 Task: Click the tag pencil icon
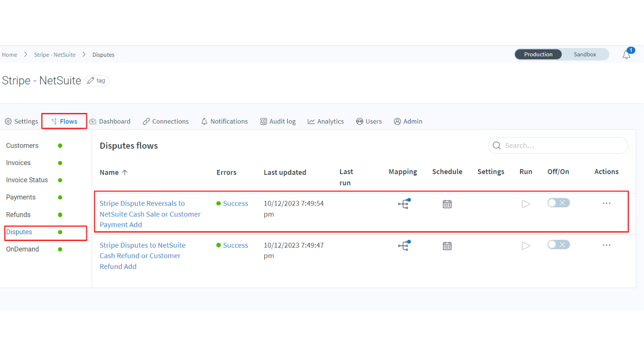pos(91,80)
